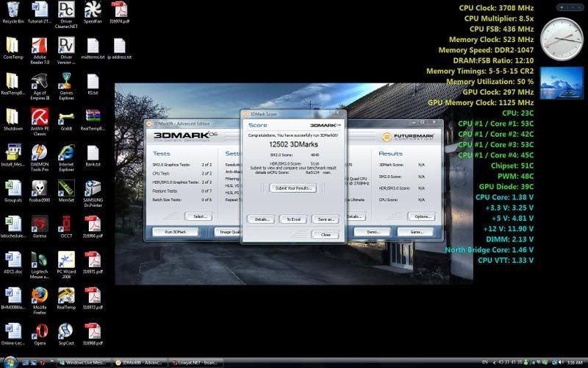Launch Mozilla Firefox from the desktop
The width and height of the screenshot is (588, 368).
coord(40,297)
